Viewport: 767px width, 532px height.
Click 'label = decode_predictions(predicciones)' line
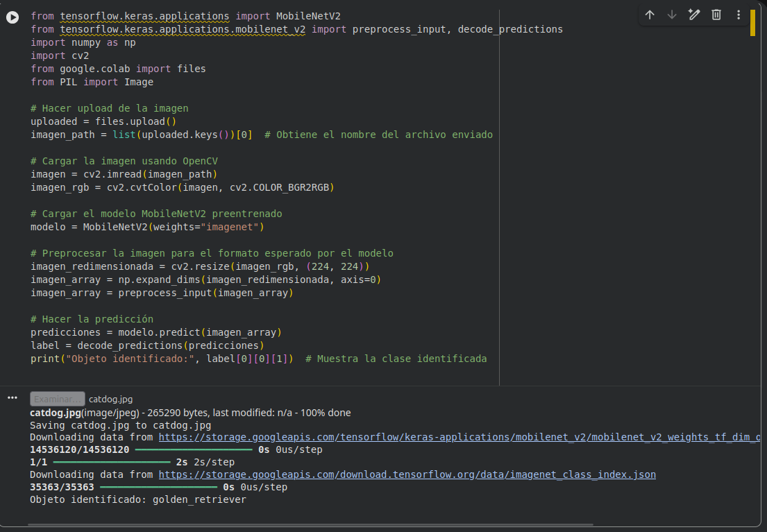(x=147, y=345)
